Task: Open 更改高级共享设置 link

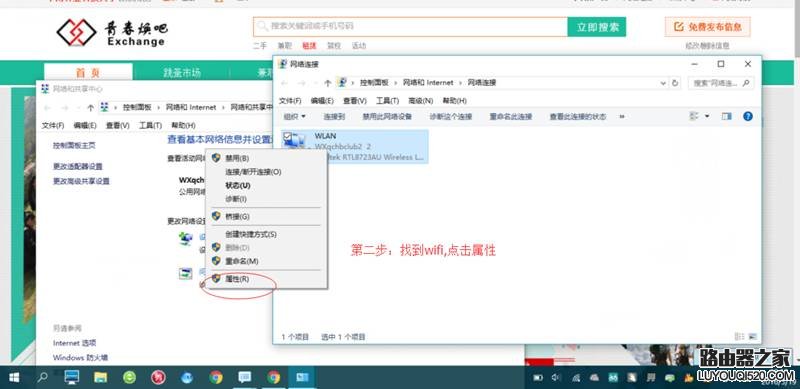Action: click(x=81, y=181)
